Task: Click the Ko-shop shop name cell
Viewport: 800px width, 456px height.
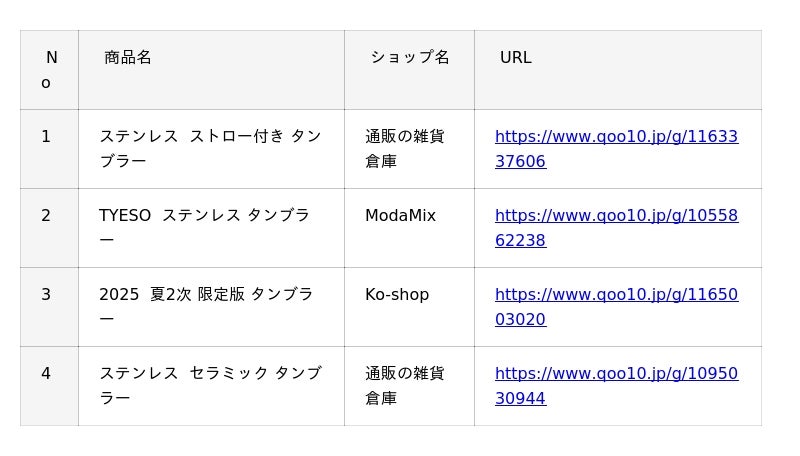Action: (x=397, y=295)
